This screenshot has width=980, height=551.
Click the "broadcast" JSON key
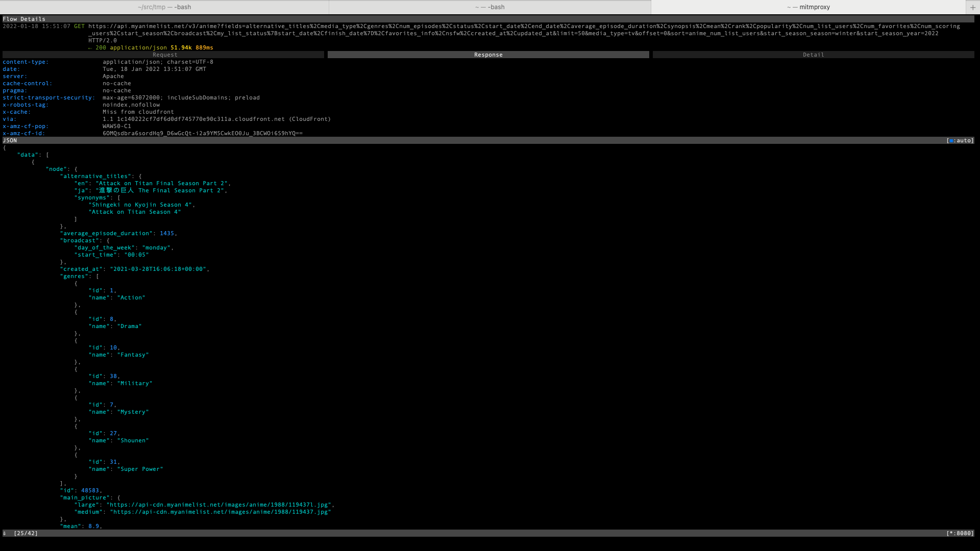80,240
